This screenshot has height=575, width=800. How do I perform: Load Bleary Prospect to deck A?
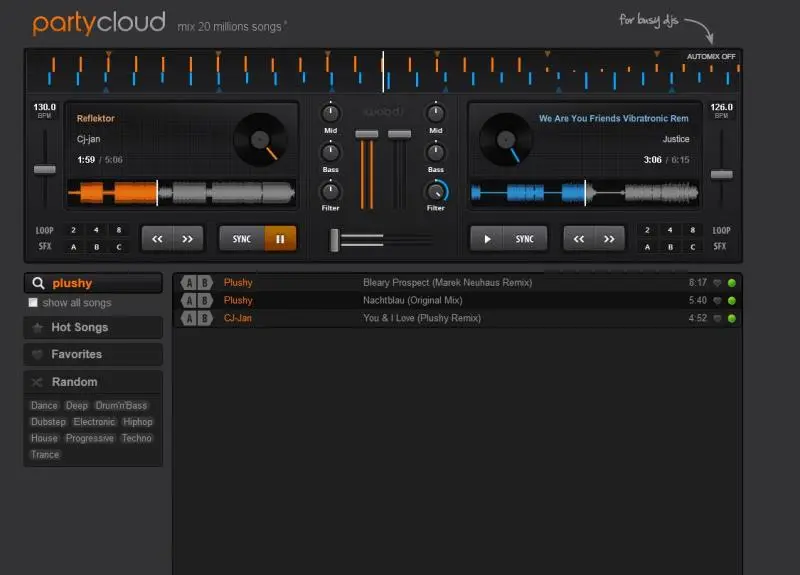pos(188,283)
